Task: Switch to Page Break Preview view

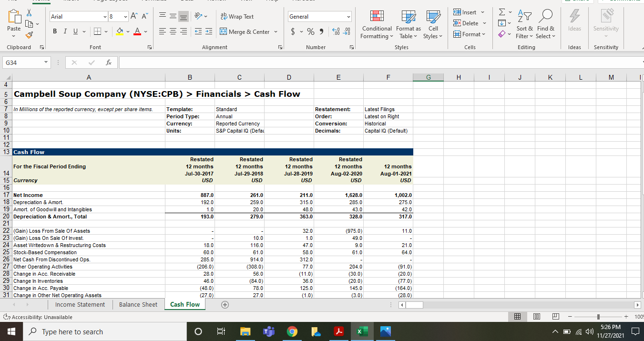Action: coord(555,317)
